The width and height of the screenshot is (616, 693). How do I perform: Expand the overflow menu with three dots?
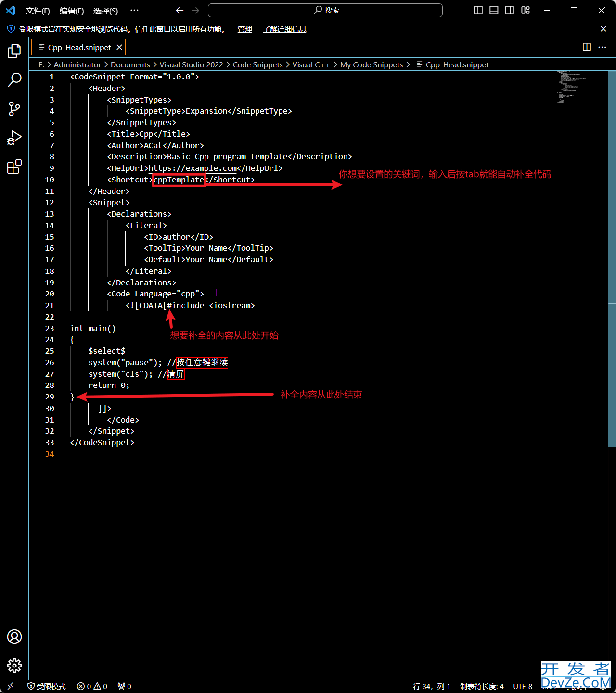tap(134, 10)
